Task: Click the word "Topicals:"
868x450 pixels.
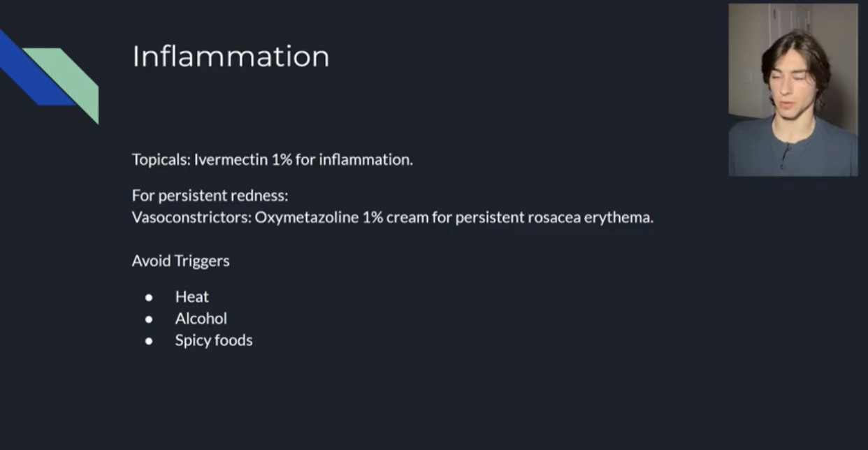Action: tap(161, 159)
